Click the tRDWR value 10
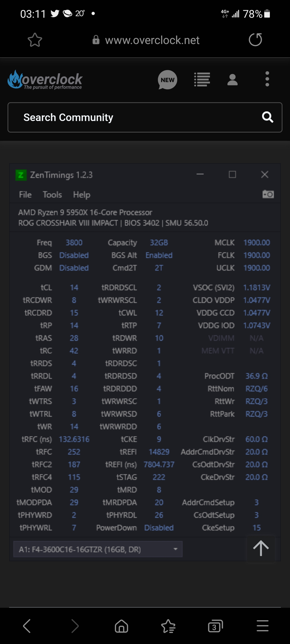 pyautogui.click(x=159, y=338)
